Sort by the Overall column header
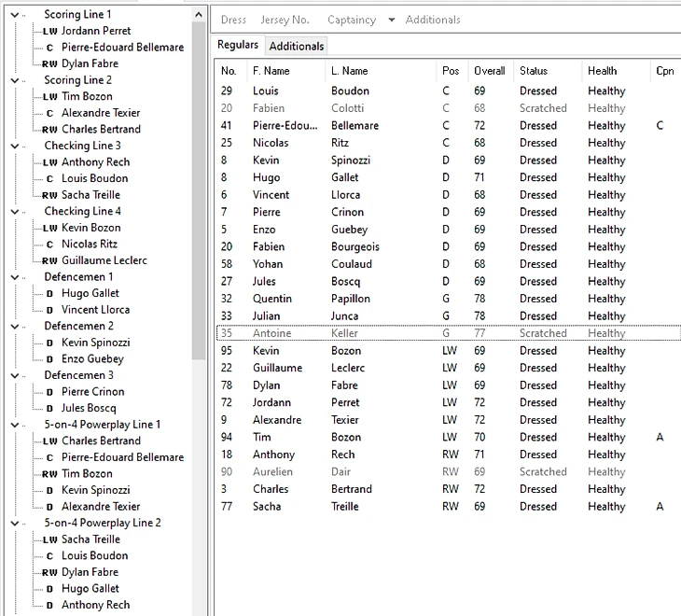Screen dimensions: 681x616 coord(490,71)
